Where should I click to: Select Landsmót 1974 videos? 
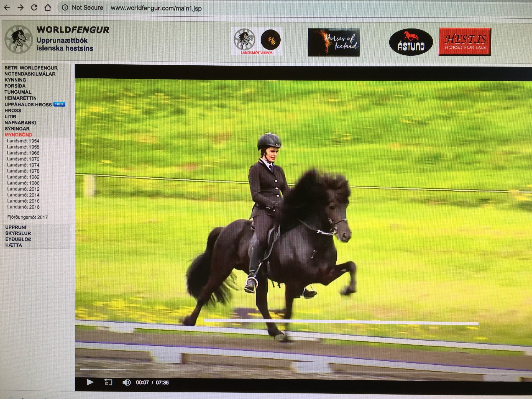point(23,165)
